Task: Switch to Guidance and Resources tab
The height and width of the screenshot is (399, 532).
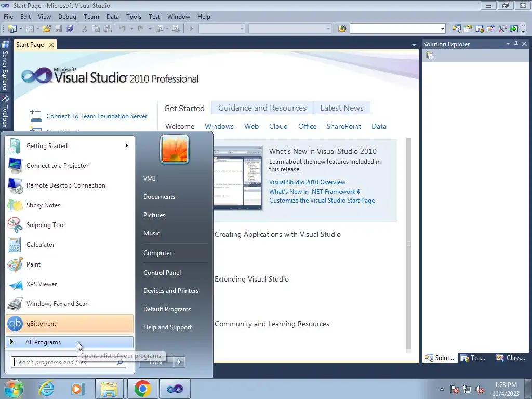Action: pos(262,108)
